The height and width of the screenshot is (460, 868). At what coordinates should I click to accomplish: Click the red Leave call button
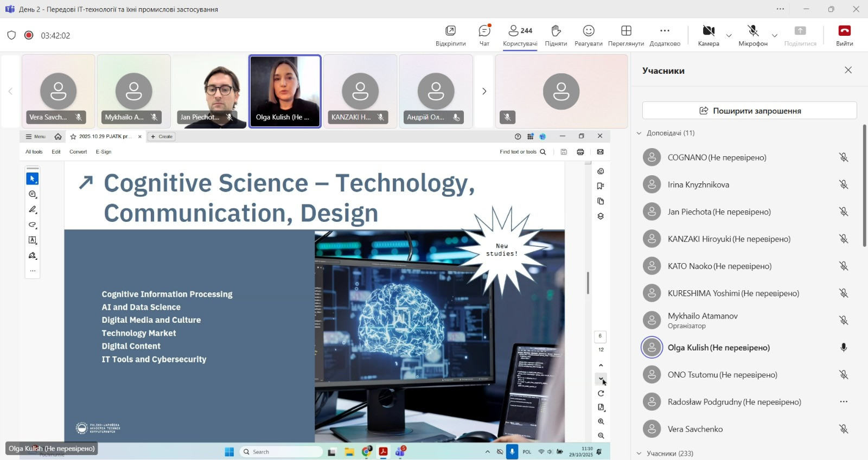pyautogui.click(x=844, y=31)
